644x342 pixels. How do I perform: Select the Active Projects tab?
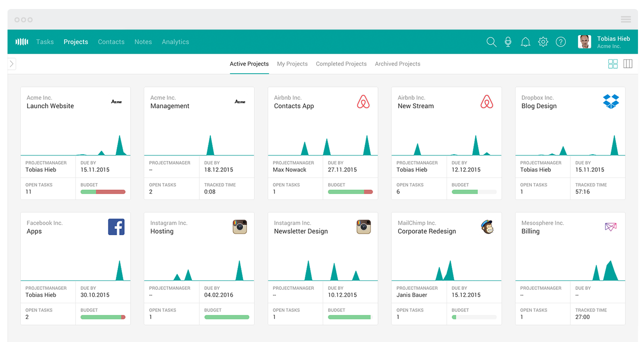click(249, 64)
